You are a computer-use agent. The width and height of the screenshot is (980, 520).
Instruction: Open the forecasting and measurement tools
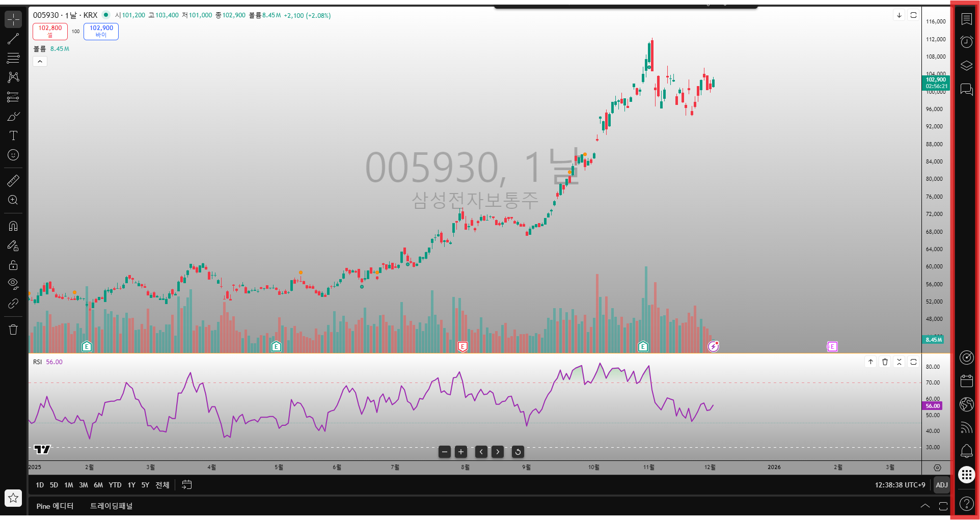(x=13, y=97)
